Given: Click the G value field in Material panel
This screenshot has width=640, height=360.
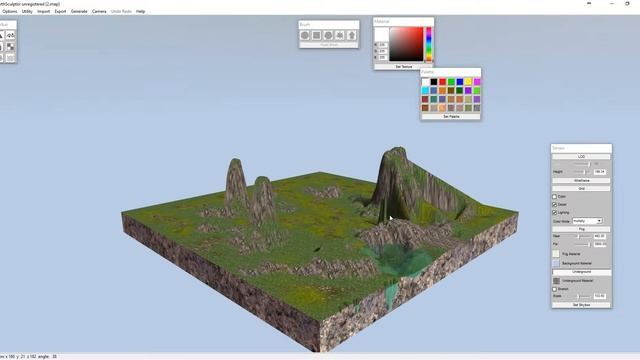Looking at the screenshot, I should [x=382, y=51].
